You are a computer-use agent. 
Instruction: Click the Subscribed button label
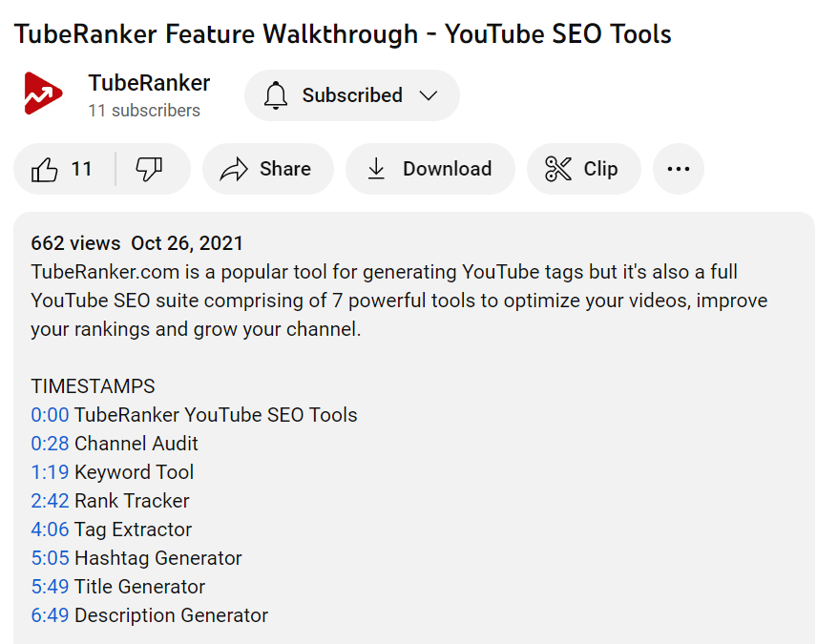(x=352, y=95)
